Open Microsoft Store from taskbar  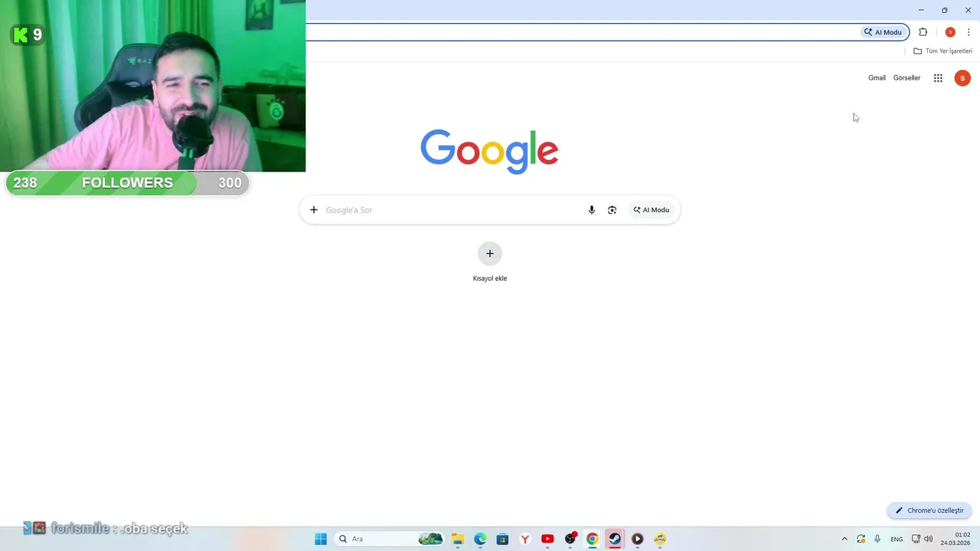coord(502,539)
